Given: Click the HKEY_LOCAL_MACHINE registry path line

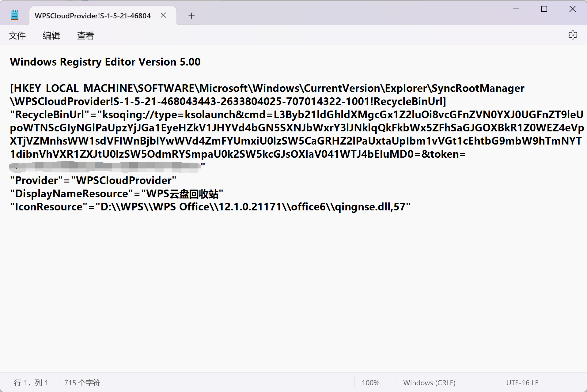Looking at the screenshot, I should 267,88.
